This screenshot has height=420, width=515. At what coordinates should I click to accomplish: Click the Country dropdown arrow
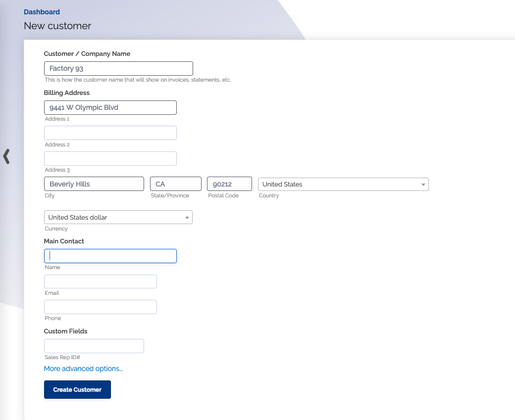pyautogui.click(x=423, y=185)
